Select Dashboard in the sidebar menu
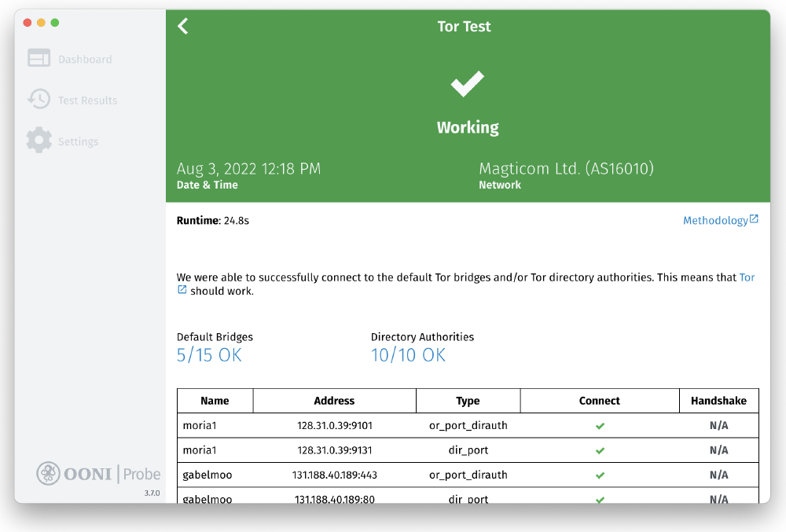This screenshot has height=532, width=786. point(86,58)
